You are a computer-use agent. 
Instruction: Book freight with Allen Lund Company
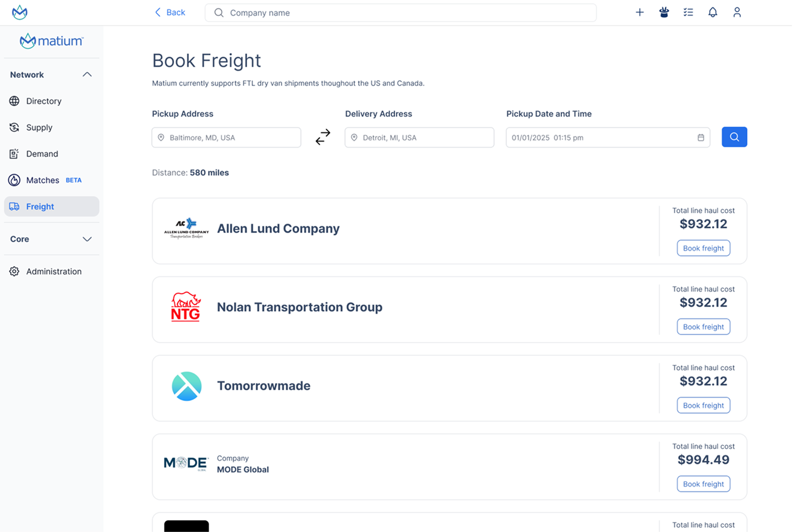pos(703,248)
